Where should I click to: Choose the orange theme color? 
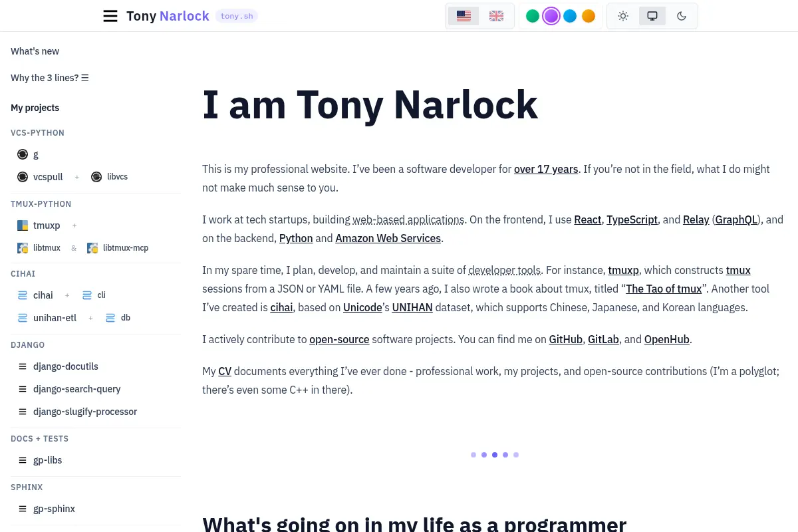pyautogui.click(x=589, y=16)
